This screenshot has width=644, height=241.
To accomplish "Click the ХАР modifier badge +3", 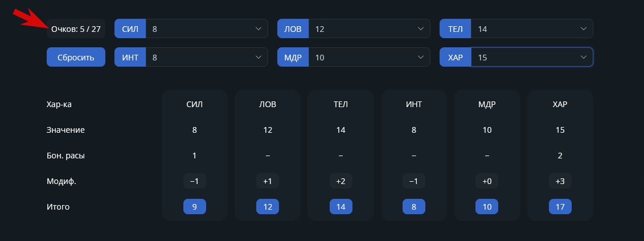I will click(x=560, y=181).
